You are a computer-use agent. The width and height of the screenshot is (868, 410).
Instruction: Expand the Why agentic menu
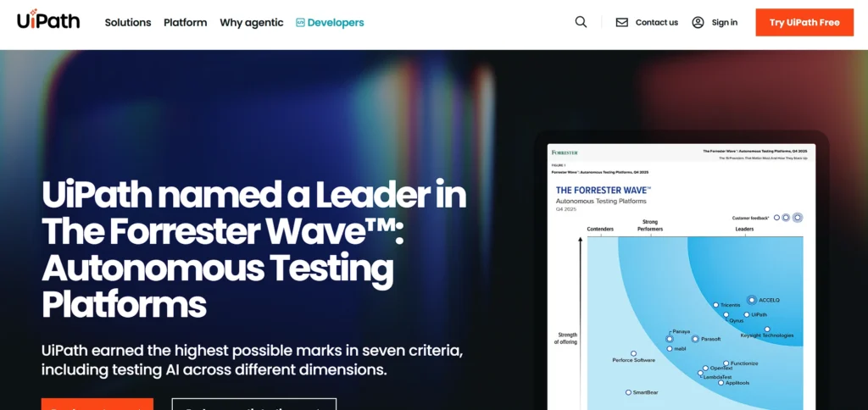click(252, 23)
